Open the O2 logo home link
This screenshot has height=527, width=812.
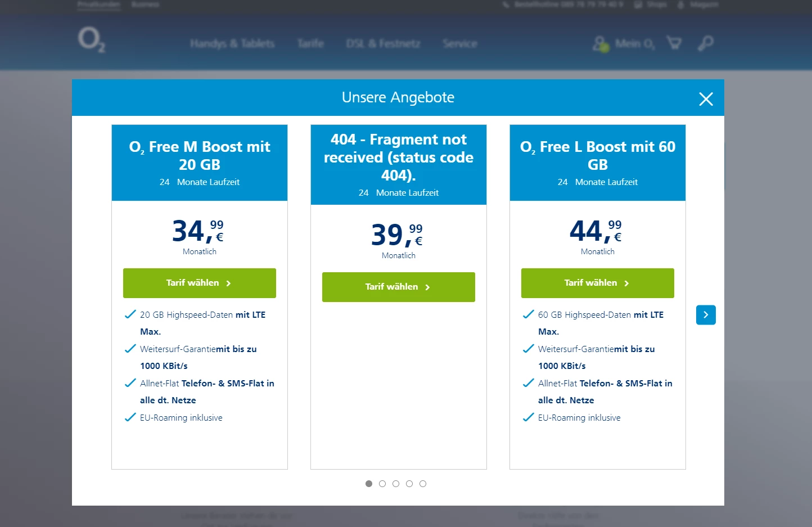tap(91, 40)
